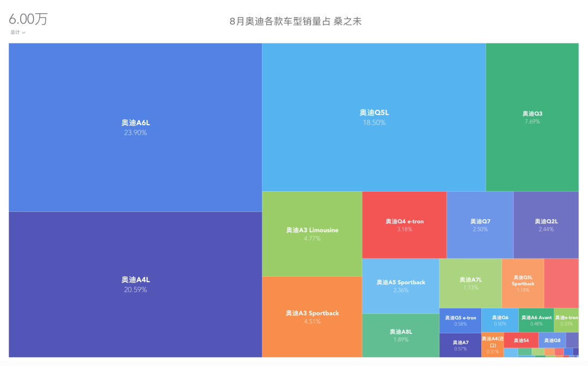Viewport: 588px width, 366px height.
Task: Select the 奥迪A3 Limousine tile
Action: pos(312,234)
